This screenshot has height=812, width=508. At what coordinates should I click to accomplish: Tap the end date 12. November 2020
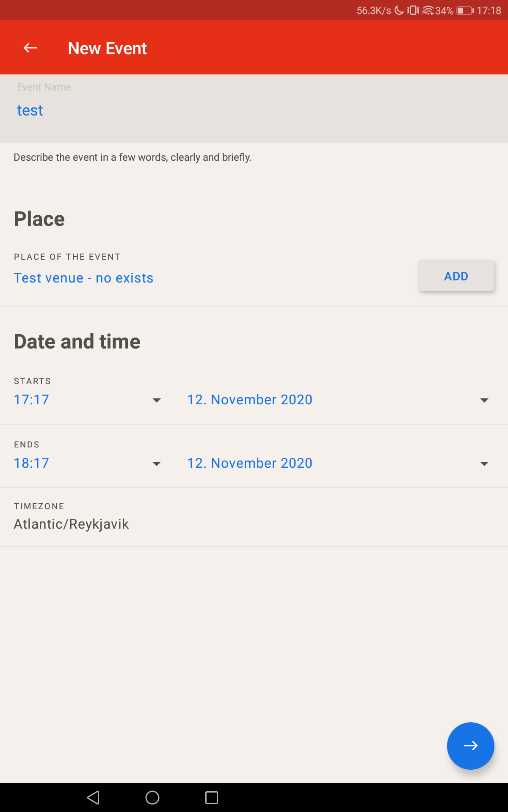[x=250, y=463]
